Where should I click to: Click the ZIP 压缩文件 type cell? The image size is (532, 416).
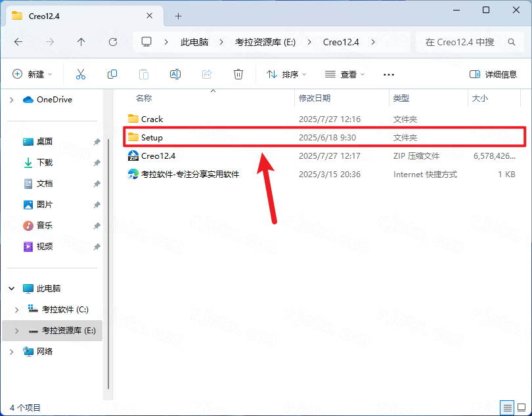click(416, 156)
